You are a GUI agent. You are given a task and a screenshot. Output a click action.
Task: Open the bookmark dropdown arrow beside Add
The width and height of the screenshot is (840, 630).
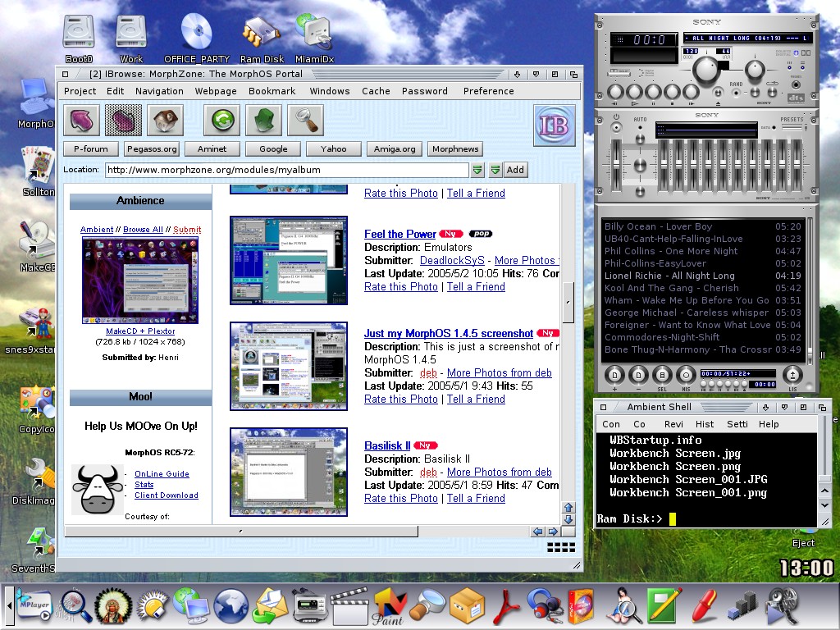495,170
